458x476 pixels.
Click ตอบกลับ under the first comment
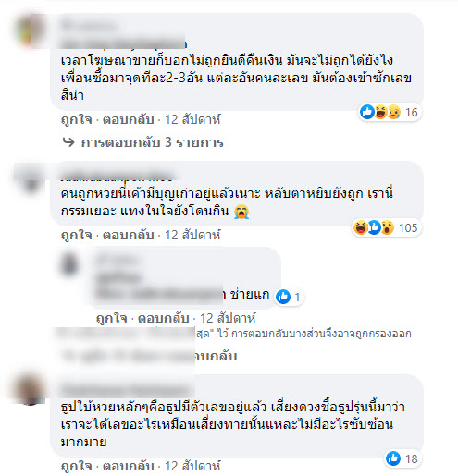tap(128, 119)
